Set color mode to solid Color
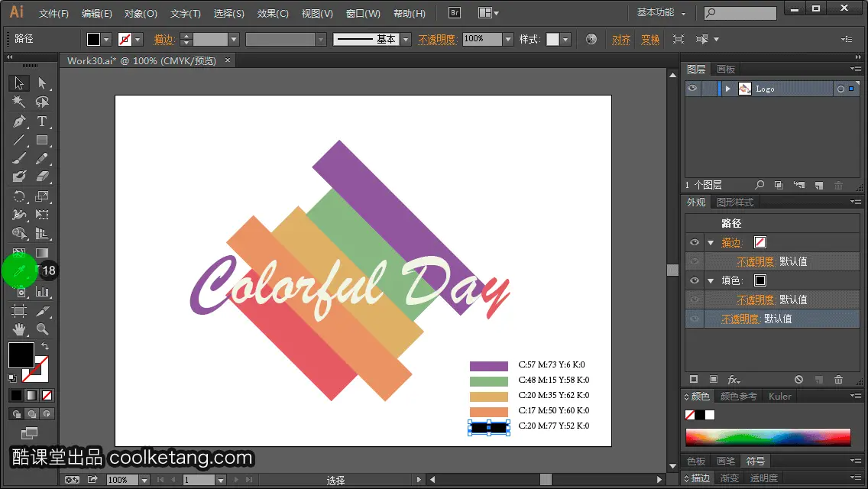Screen dimensions: 868x489 pyautogui.click(x=16, y=396)
